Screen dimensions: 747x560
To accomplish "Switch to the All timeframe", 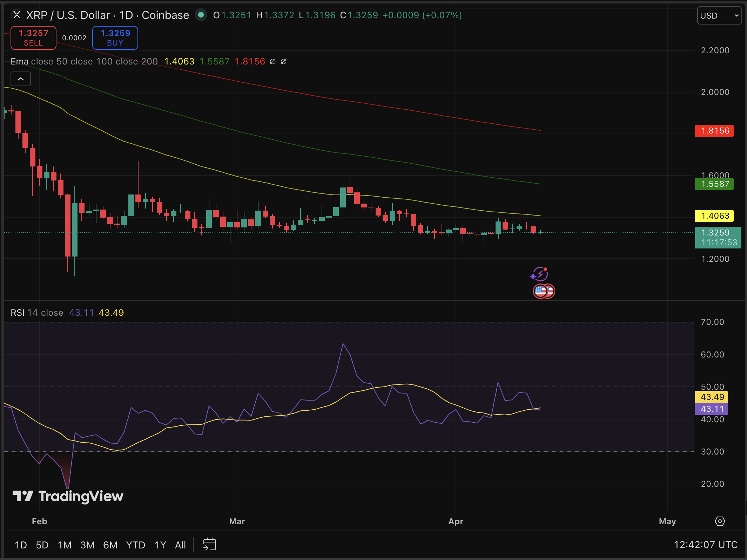I will coord(180,545).
